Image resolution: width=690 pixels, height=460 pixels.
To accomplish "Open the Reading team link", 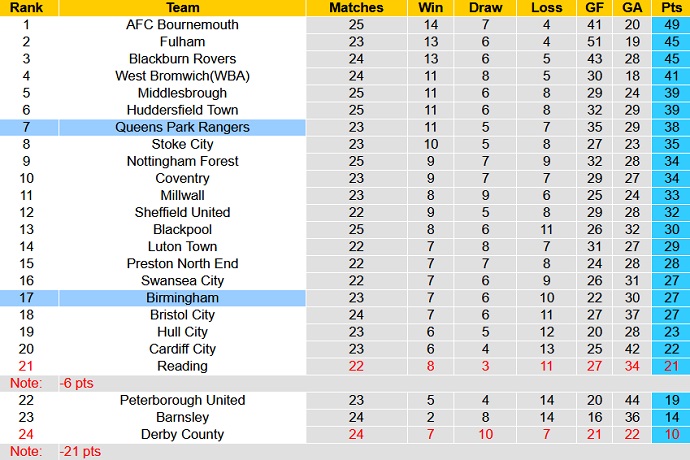I will (x=182, y=366).
